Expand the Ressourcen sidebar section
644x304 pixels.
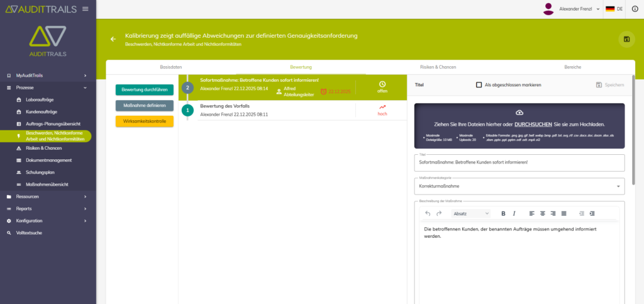point(47,196)
